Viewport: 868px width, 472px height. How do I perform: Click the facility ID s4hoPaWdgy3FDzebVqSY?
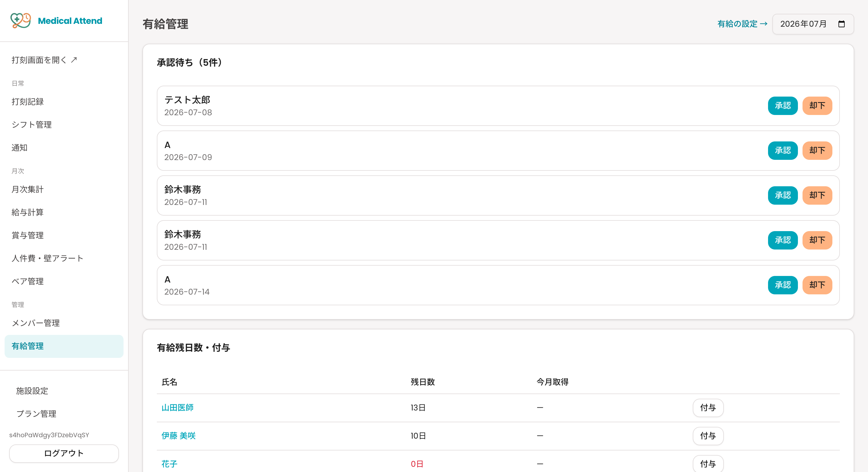tap(49, 435)
